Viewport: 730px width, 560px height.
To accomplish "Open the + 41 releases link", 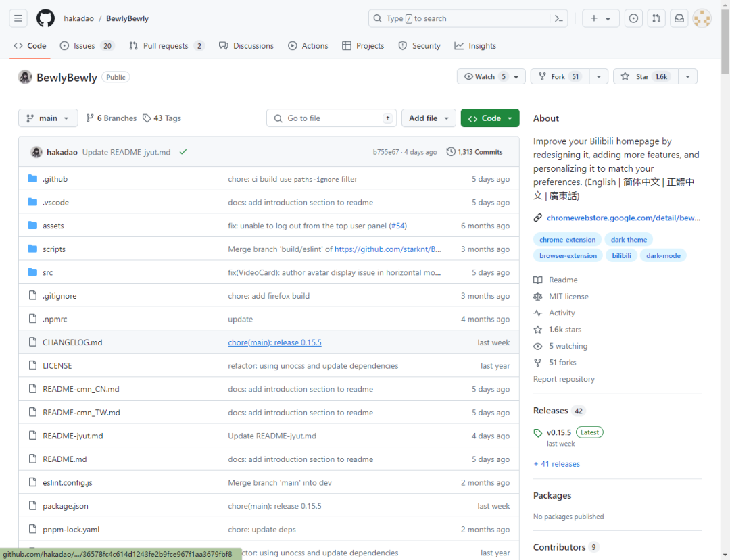I will pos(556,463).
